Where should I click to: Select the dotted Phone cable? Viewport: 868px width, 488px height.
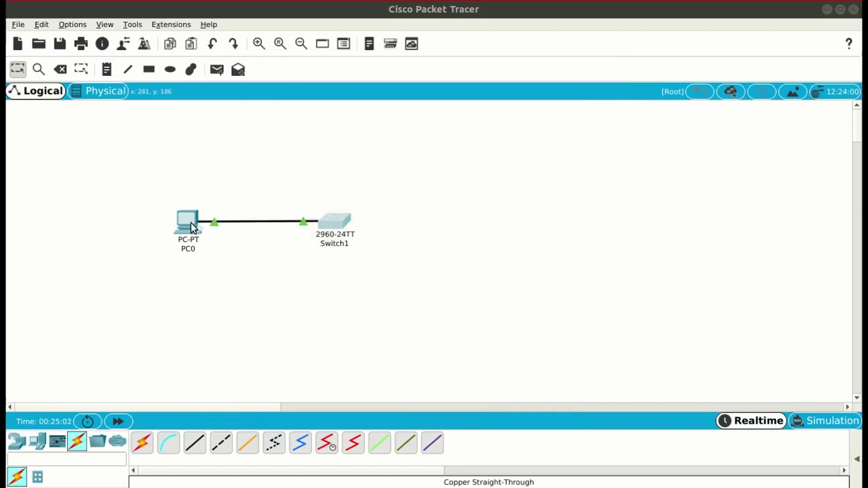(274, 443)
